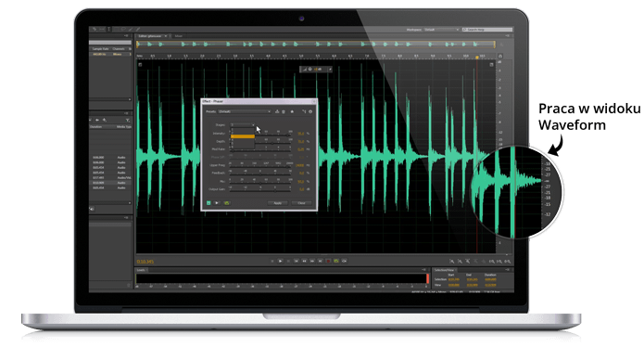Click Apply button in Phaser dialog
Image resolution: width=644 pixels, height=347 pixels.
pos(278,203)
